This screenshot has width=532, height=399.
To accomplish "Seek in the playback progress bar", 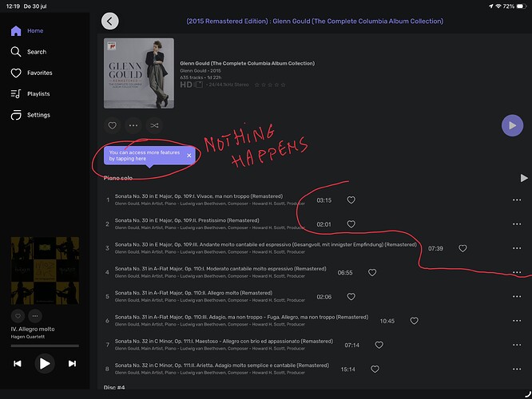I will (45, 346).
